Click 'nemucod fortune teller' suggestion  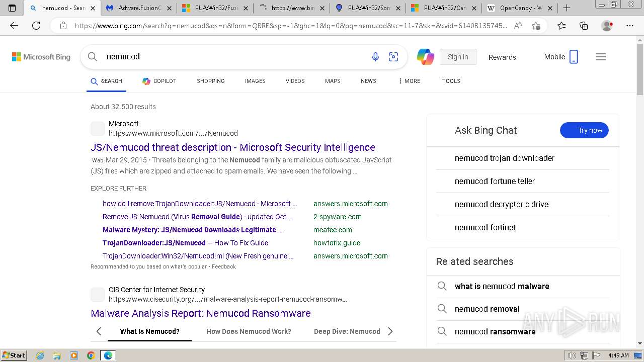click(495, 181)
